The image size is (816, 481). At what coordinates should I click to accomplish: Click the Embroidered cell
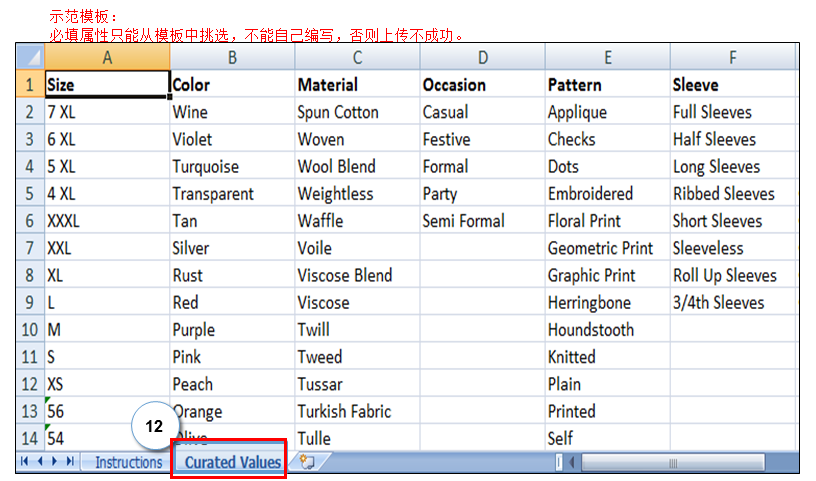[607, 193]
